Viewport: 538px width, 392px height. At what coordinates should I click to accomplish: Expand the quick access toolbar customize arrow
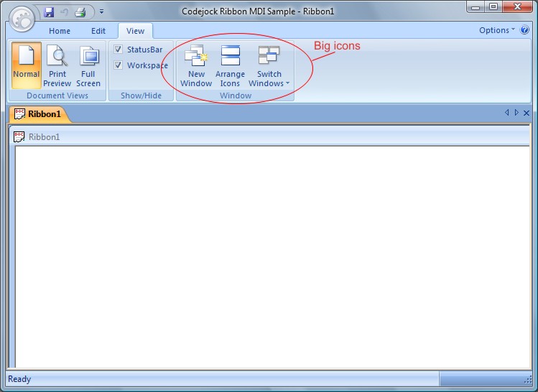pyautogui.click(x=101, y=11)
